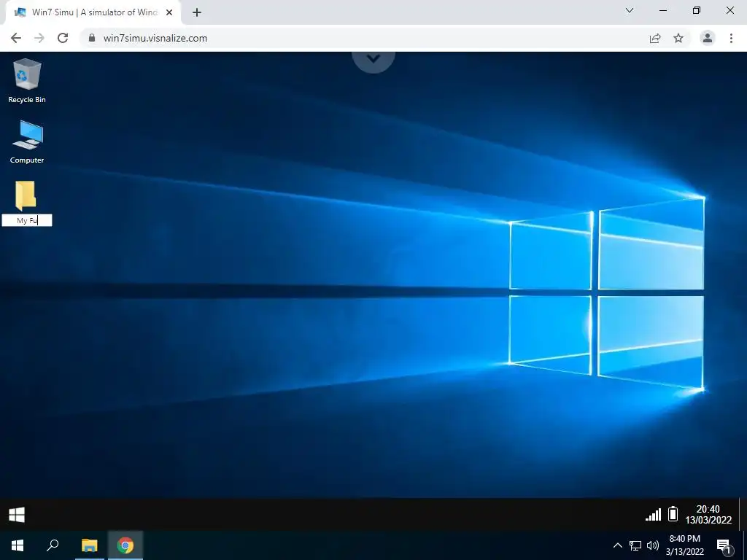Open the calendar from the 8:40 PM clock
Screen dimensions: 747x560
click(684, 545)
